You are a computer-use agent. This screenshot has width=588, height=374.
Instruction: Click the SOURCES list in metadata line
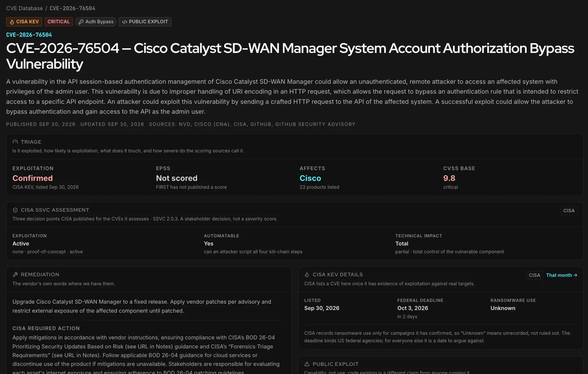[x=252, y=124]
